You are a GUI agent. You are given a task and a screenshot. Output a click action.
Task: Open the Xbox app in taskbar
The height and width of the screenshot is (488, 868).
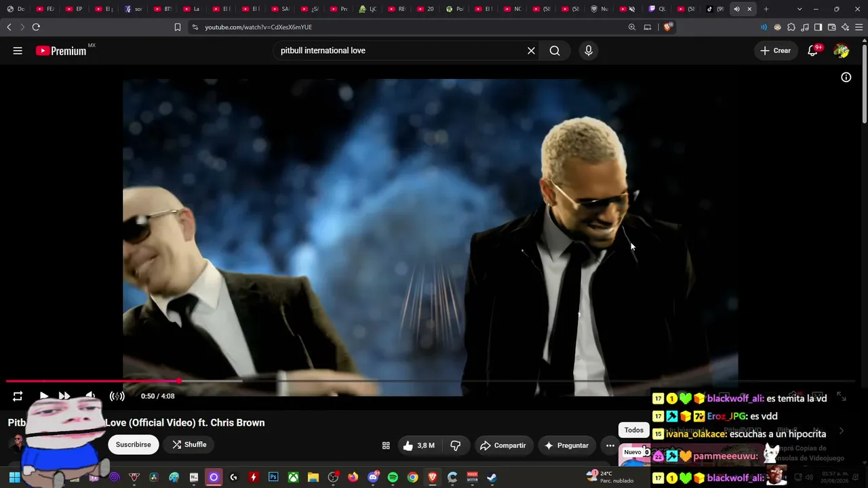pyautogui.click(x=293, y=478)
